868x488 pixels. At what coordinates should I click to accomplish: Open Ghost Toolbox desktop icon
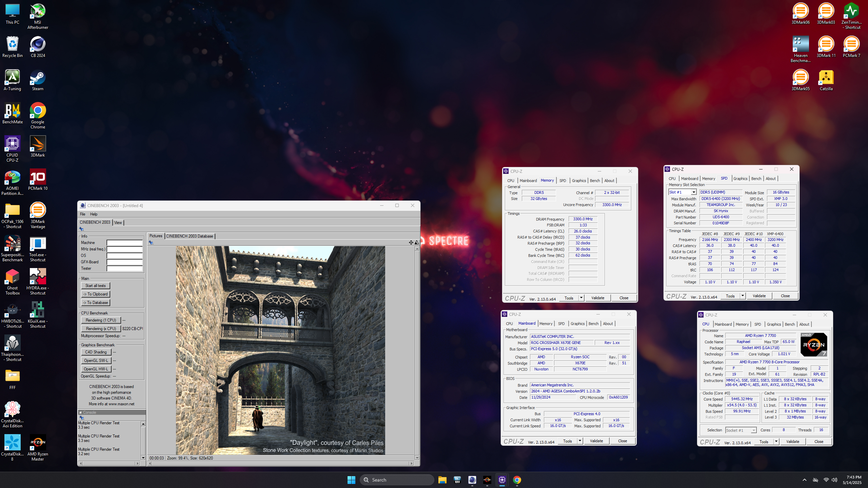pyautogui.click(x=13, y=282)
